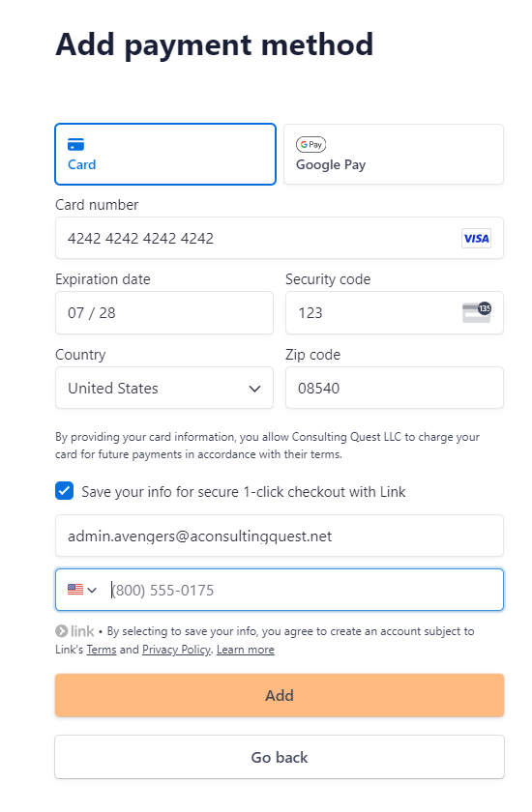Click the Go back button
Image resolution: width=532 pixels, height=812 pixels.
(280, 757)
